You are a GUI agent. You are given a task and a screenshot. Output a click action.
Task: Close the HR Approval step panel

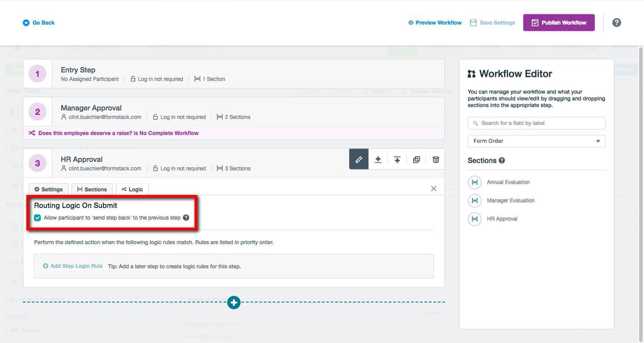tap(433, 189)
